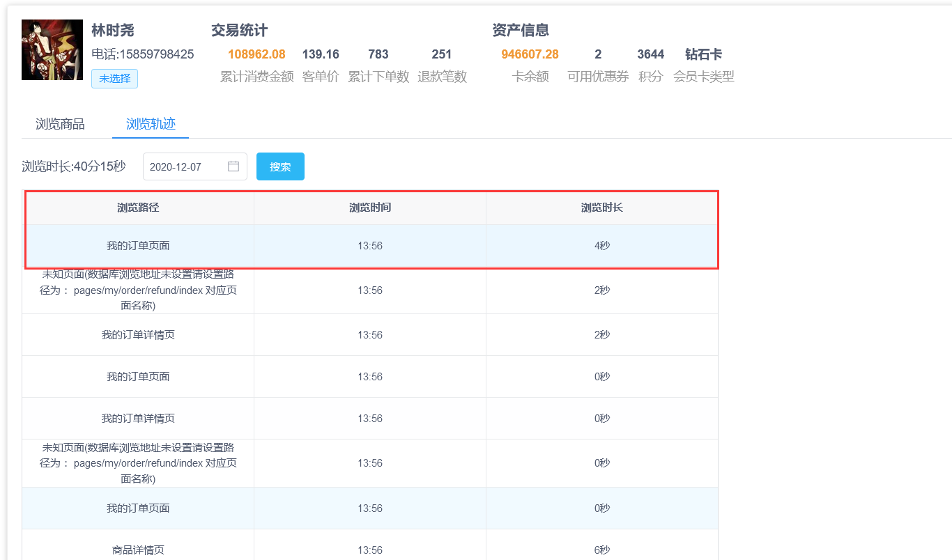Click the 13:56 time cell in the 4秒 row
952x560 pixels.
(370, 246)
